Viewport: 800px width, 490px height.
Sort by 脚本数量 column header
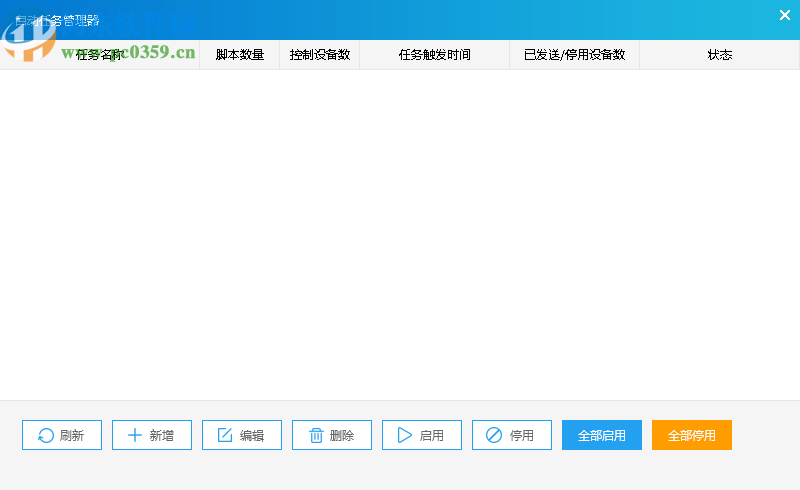(x=240, y=55)
